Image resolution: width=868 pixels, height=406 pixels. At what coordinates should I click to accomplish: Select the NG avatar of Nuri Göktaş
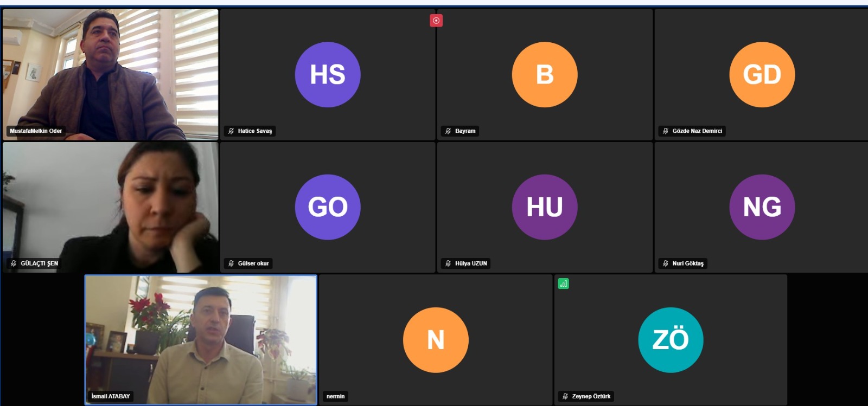[x=762, y=207]
